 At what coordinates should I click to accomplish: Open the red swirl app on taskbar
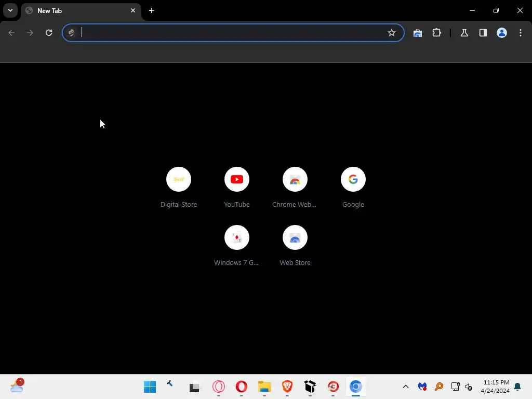(x=333, y=387)
